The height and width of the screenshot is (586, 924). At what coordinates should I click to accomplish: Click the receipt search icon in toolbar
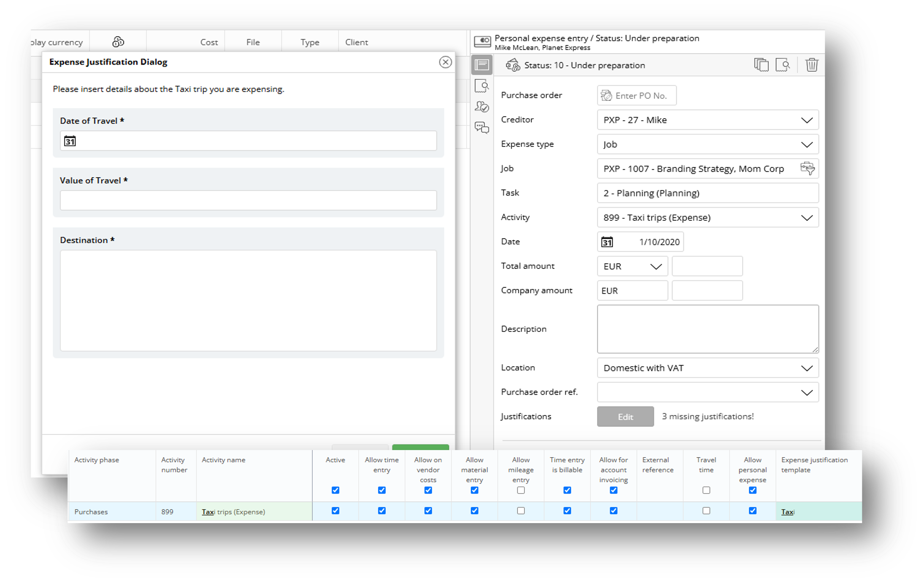click(x=783, y=65)
